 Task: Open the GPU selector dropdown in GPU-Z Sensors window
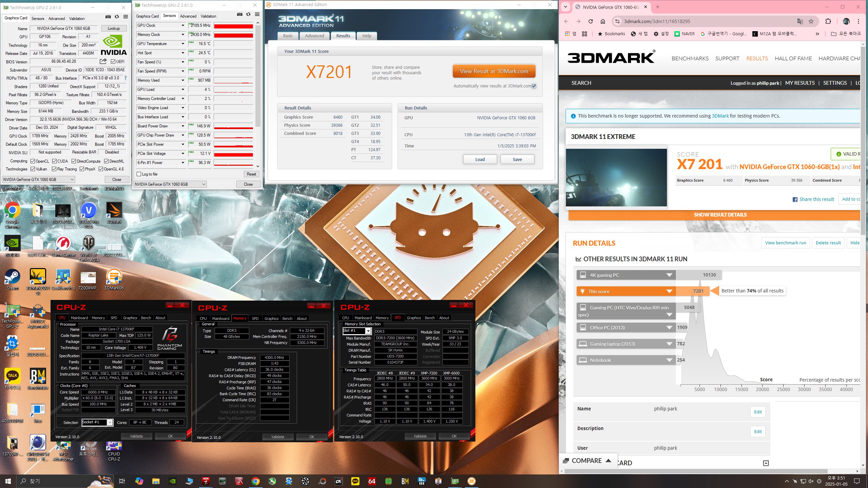[170, 184]
